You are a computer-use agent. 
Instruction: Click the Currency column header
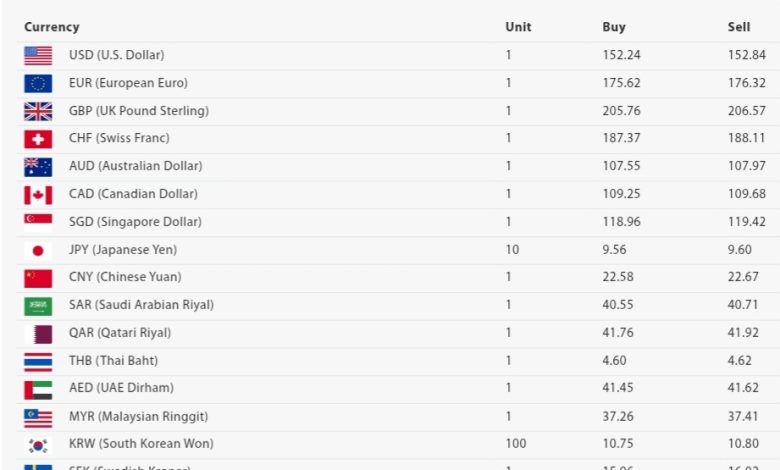(x=52, y=27)
